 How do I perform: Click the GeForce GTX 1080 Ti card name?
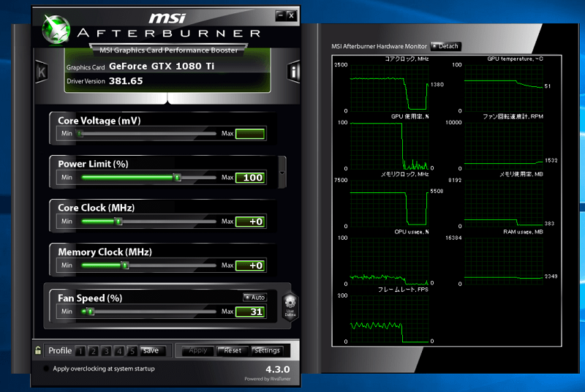pos(162,67)
